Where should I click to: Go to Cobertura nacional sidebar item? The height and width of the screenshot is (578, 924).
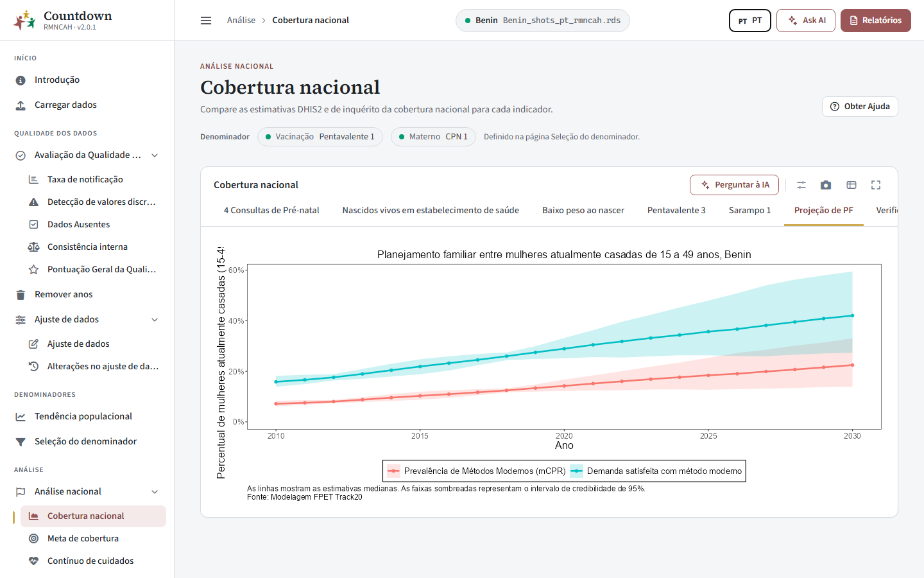click(x=94, y=516)
